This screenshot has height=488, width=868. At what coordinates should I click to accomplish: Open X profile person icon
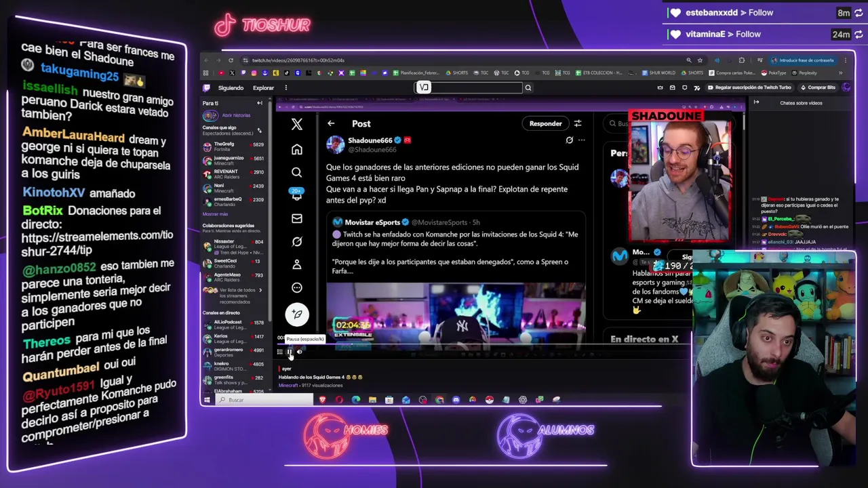pos(296,264)
